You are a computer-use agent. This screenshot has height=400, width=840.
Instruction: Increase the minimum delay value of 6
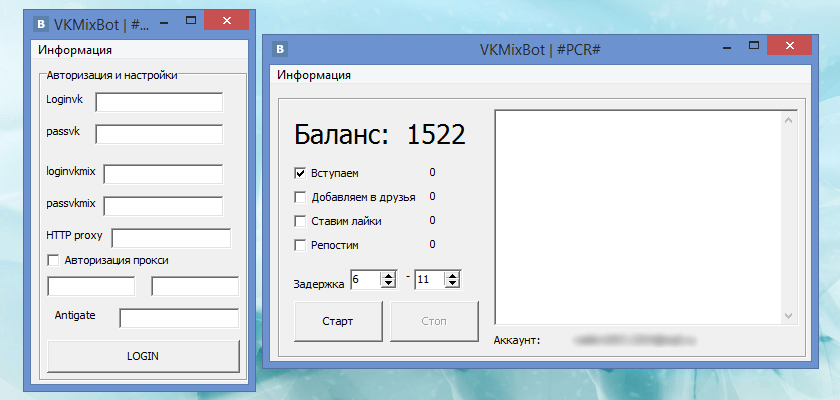[388, 276]
